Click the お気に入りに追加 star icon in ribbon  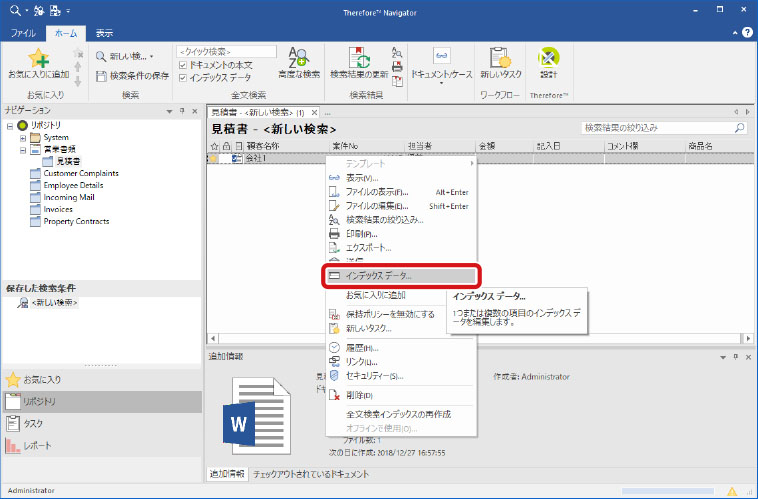[x=38, y=58]
